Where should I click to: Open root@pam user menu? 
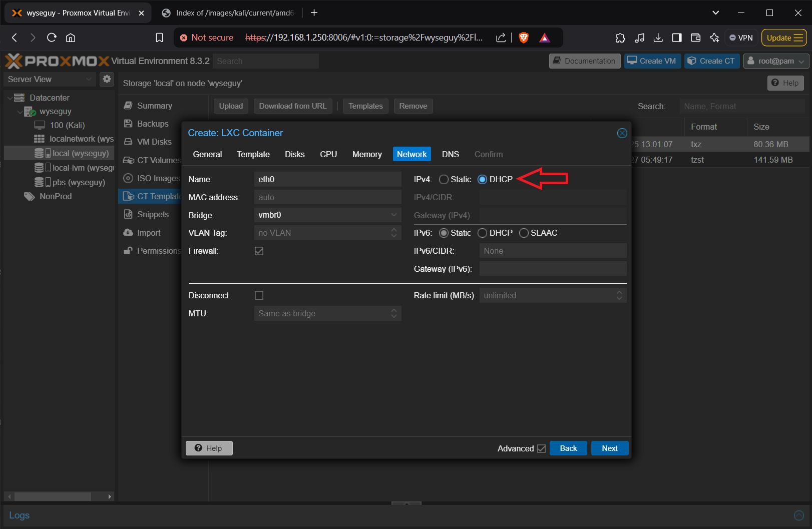point(776,61)
